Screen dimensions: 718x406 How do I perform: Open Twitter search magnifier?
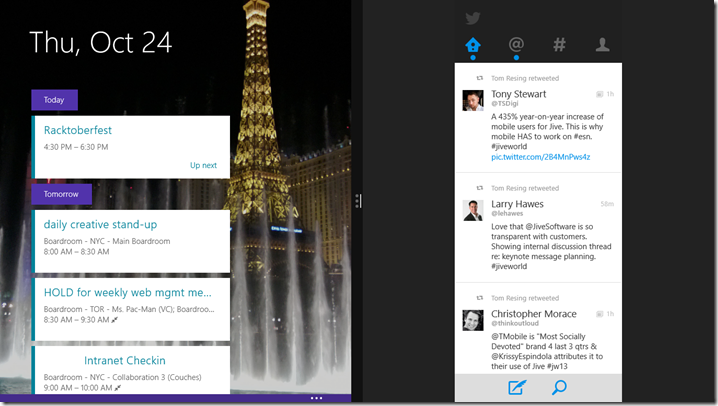pos(559,387)
